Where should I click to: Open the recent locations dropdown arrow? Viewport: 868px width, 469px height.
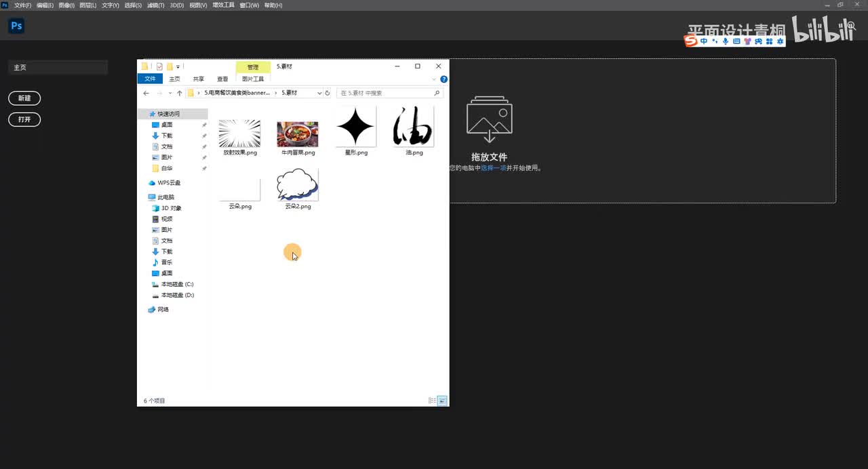tap(170, 93)
